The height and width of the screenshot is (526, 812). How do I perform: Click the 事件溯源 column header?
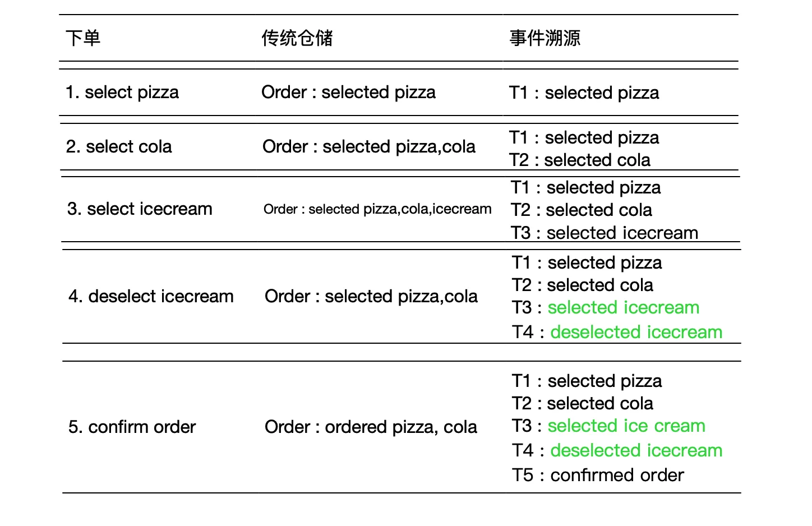(x=545, y=38)
